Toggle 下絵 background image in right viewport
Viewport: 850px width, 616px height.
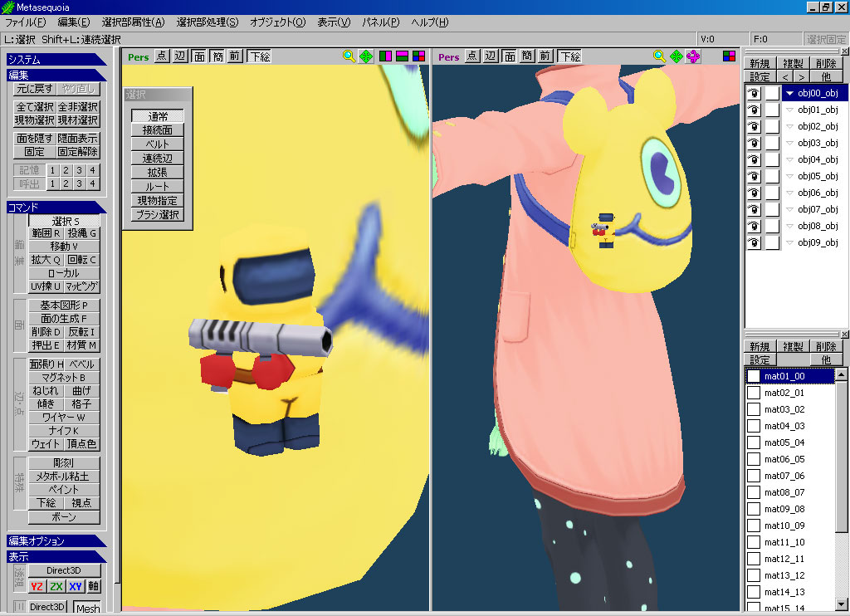[569, 56]
